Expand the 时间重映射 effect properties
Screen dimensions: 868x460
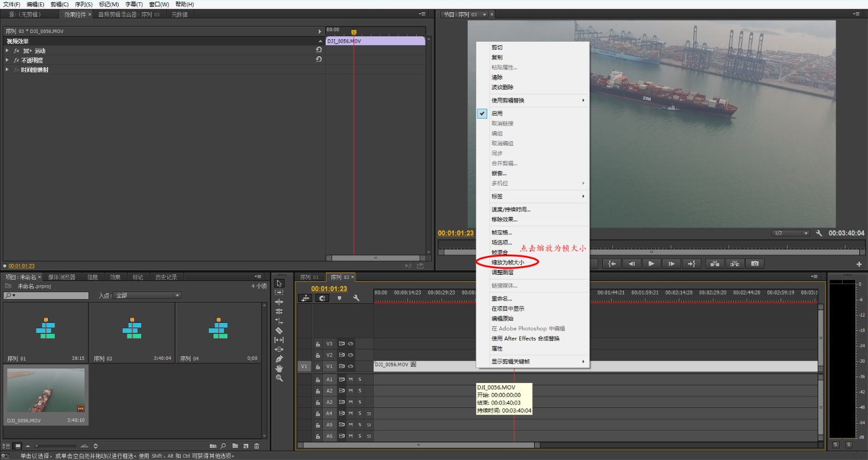[7, 69]
